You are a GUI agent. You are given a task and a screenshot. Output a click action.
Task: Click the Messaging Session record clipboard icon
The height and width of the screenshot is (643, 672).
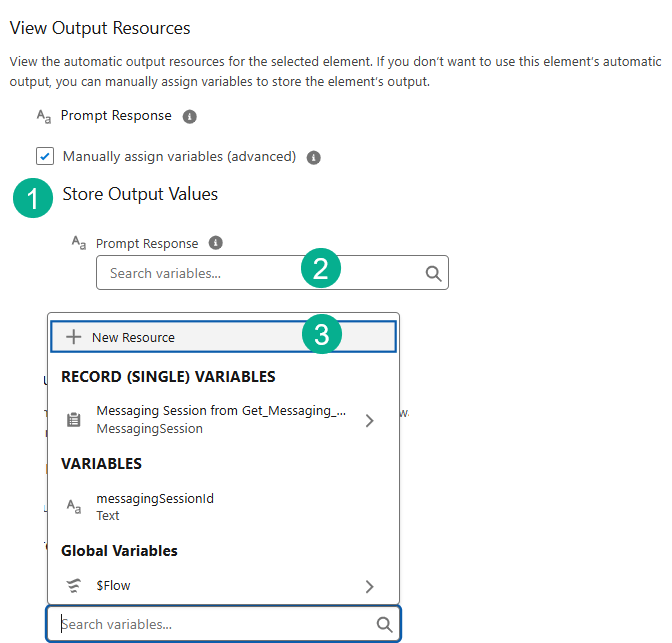click(x=73, y=420)
